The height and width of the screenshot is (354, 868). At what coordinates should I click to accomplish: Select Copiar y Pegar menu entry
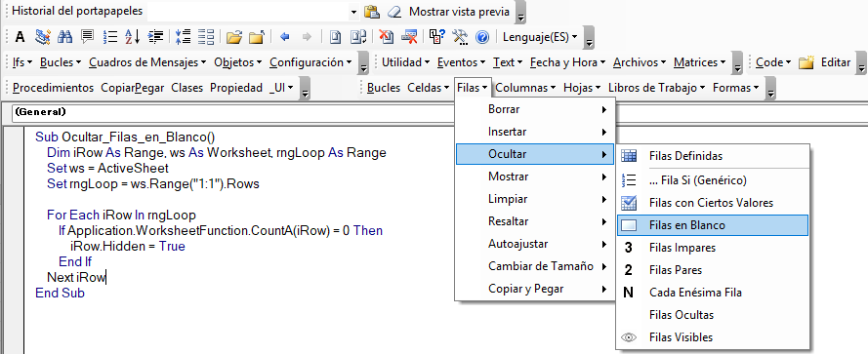(x=535, y=289)
